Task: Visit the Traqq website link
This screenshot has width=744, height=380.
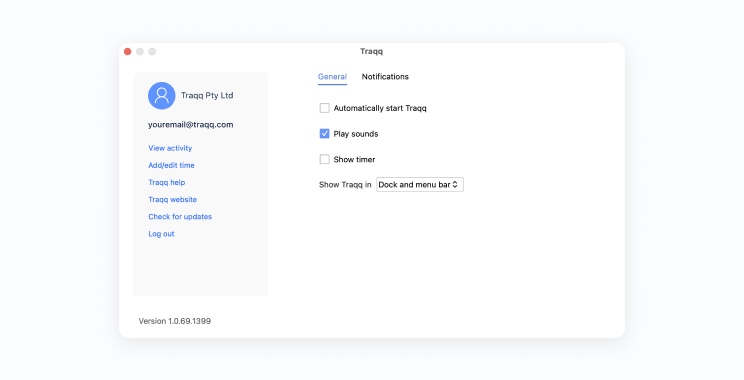Action: click(173, 199)
